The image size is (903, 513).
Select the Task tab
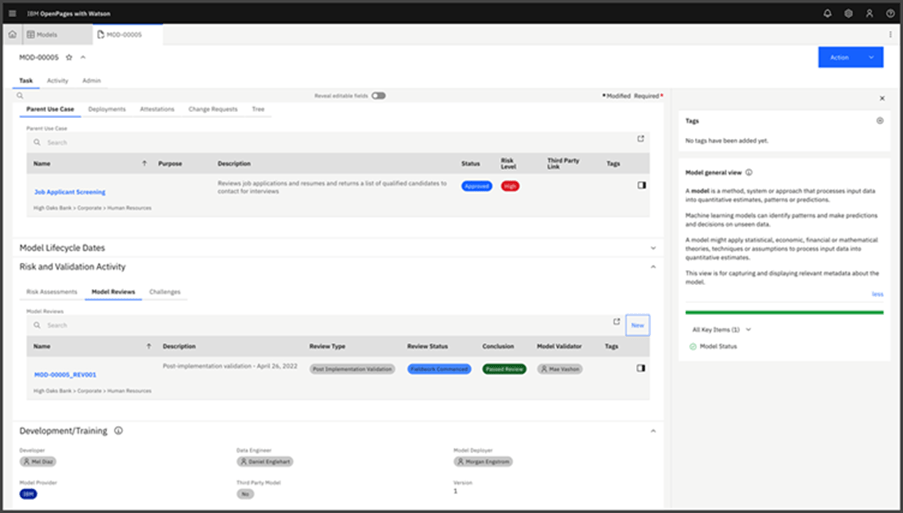pyautogui.click(x=26, y=81)
